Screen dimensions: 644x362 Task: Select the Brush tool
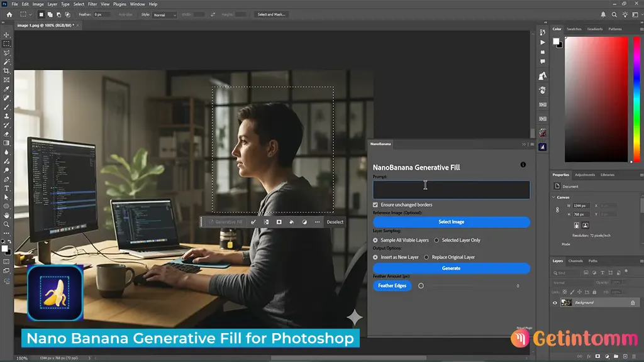[6, 107]
